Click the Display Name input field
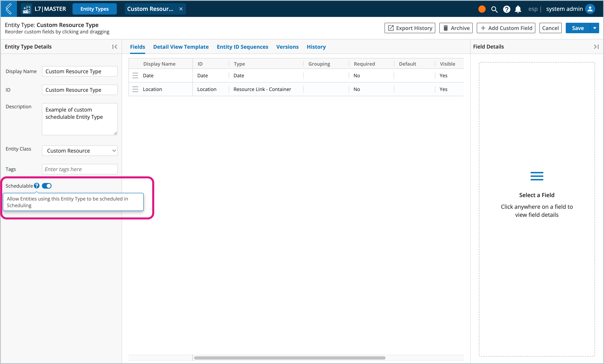This screenshot has height=364, width=604. [x=80, y=71]
